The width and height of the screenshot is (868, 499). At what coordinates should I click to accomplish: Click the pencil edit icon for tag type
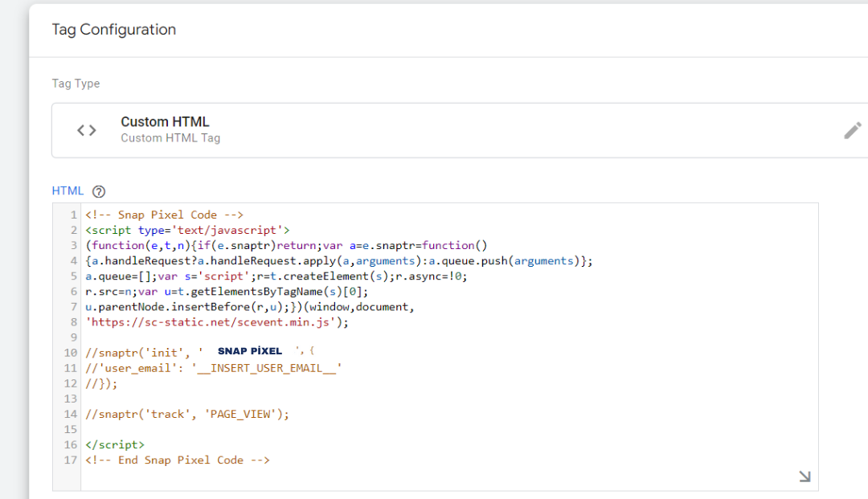(x=853, y=130)
